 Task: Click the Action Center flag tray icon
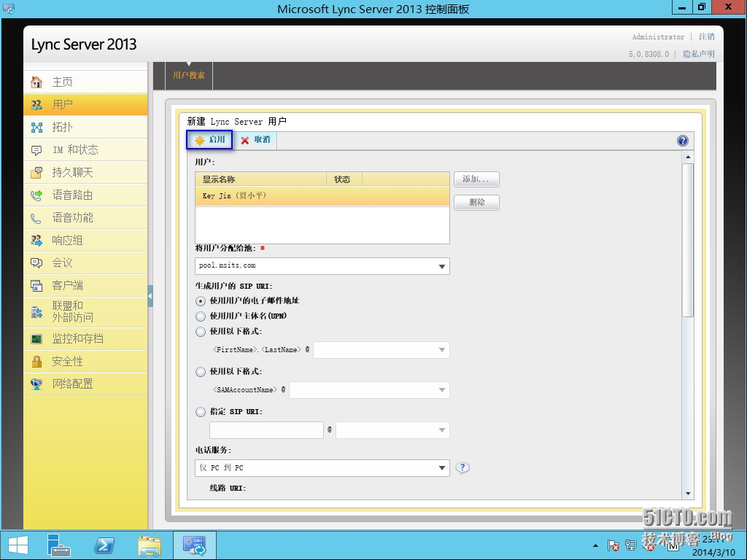point(613,545)
